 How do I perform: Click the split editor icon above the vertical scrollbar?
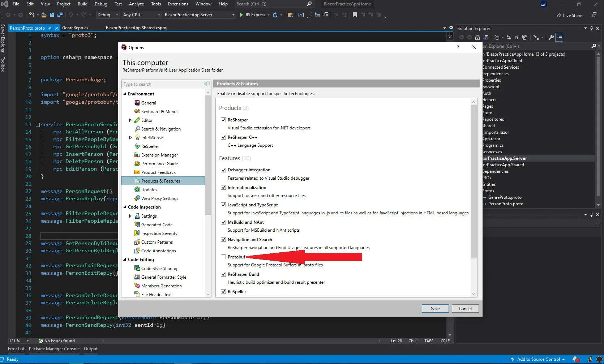coord(450,36)
